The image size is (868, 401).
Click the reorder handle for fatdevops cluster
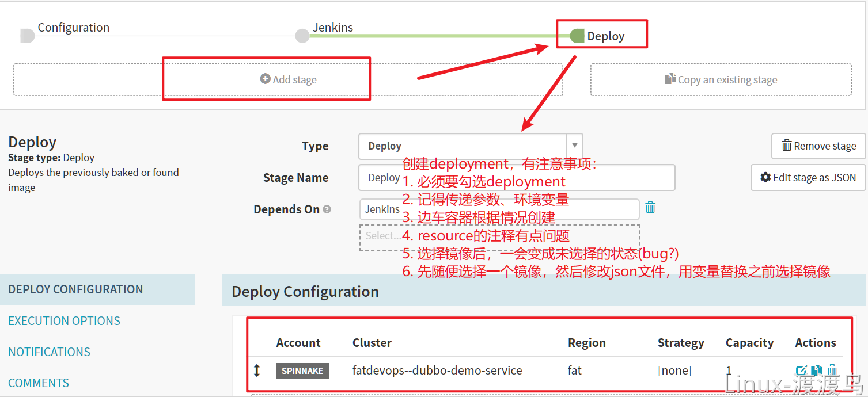coord(257,371)
